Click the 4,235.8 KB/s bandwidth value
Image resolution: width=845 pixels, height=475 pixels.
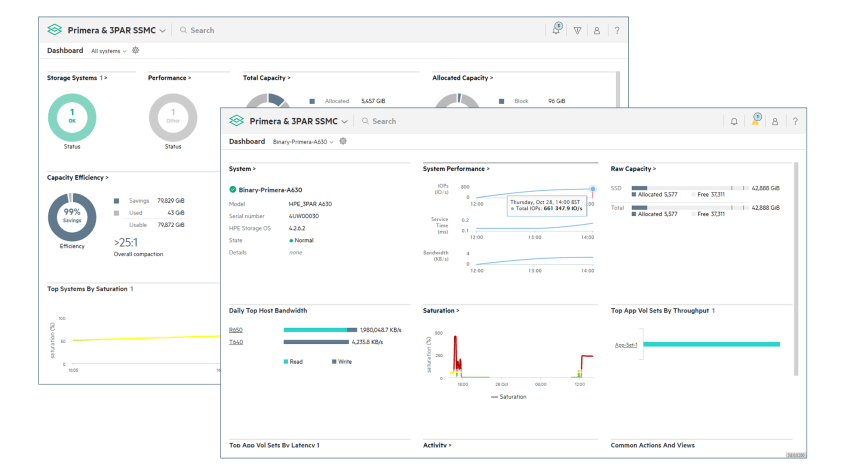point(367,342)
